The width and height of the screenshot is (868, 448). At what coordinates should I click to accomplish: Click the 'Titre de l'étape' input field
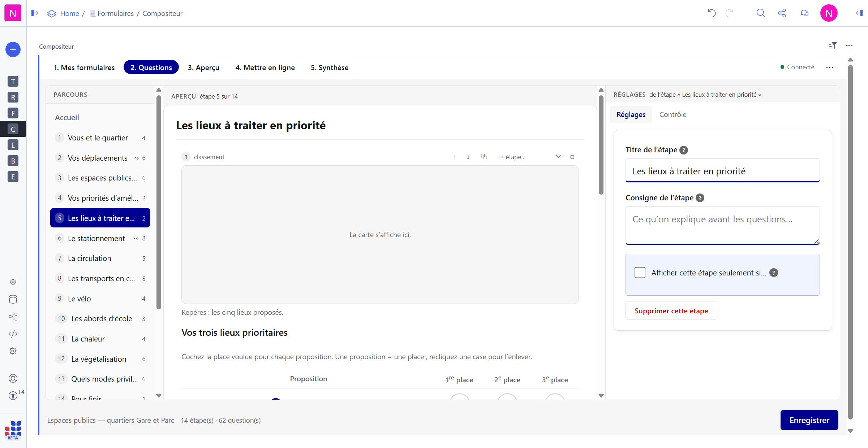click(722, 171)
